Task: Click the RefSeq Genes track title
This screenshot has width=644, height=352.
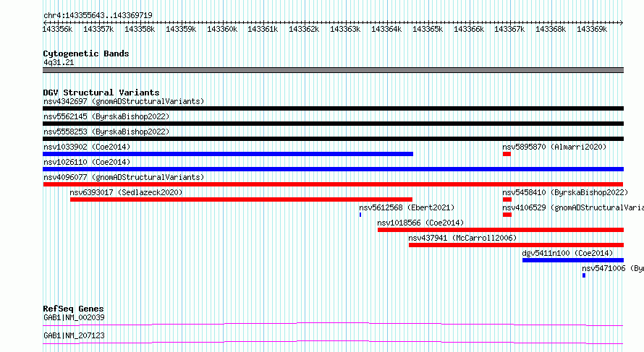Action: [x=73, y=309]
